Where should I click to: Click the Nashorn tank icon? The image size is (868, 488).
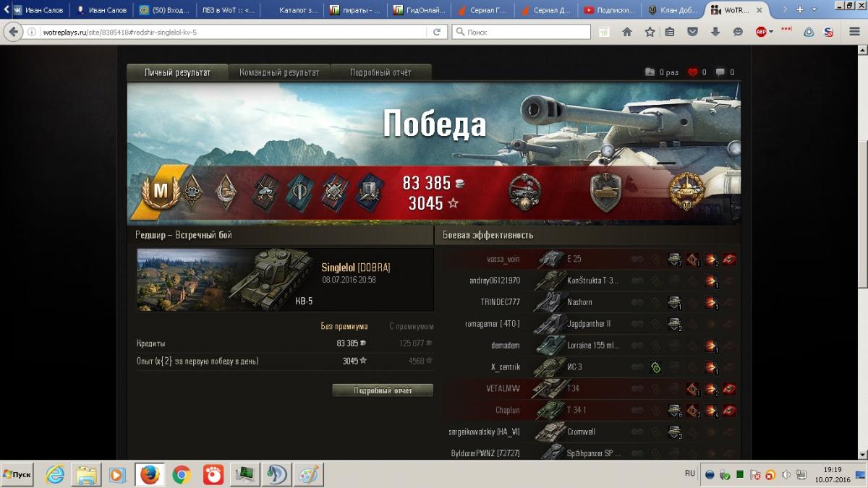(x=550, y=302)
